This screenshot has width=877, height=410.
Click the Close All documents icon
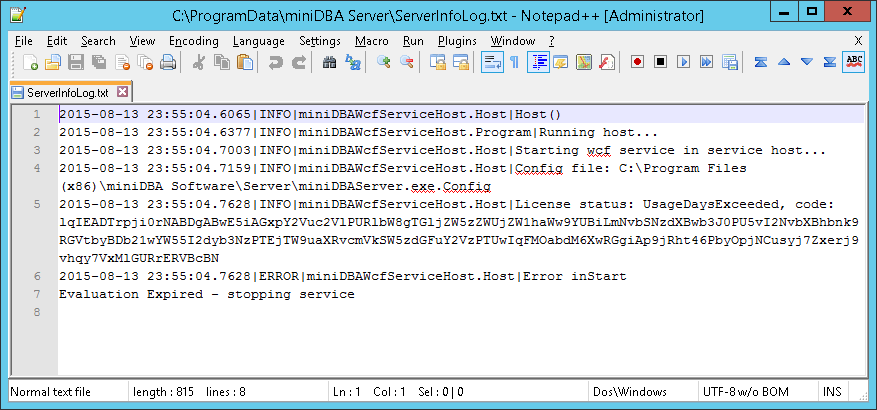pos(145,62)
